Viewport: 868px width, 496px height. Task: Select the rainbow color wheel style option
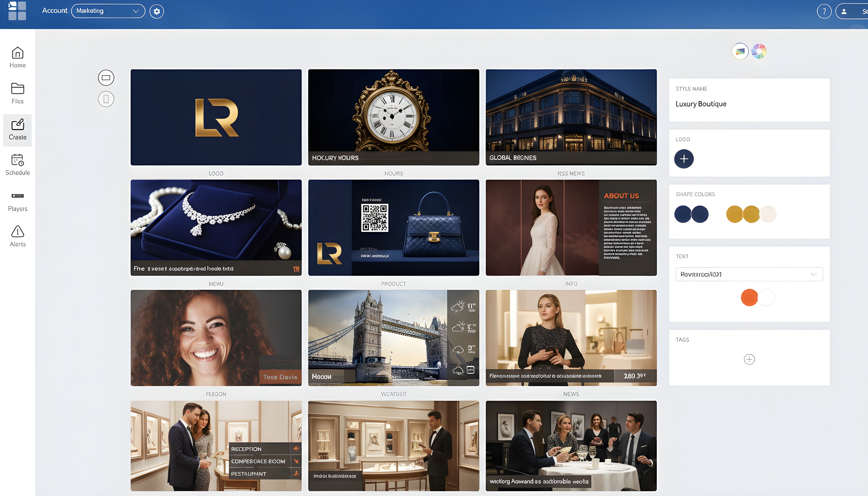coord(759,51)
